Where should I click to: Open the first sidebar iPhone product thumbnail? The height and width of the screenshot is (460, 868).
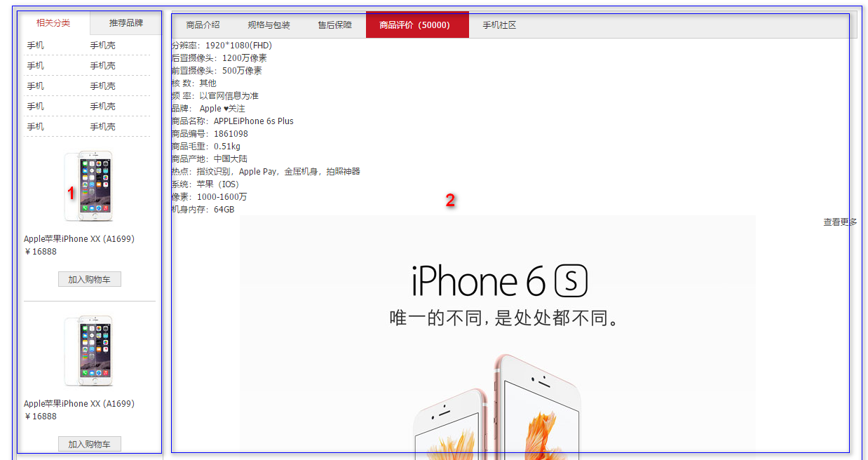pos(88,186)
